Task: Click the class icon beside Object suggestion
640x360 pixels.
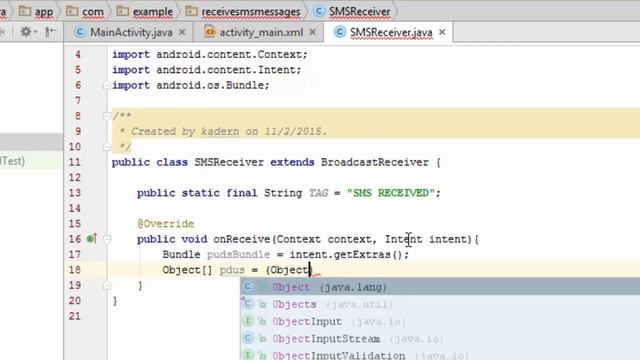Action: tap(248, 287)
